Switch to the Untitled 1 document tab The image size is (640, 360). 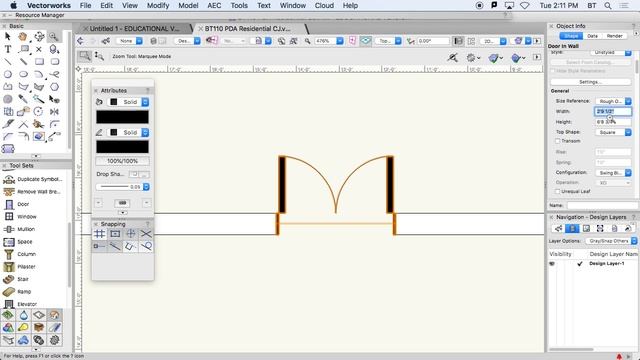tap(134, 29)
